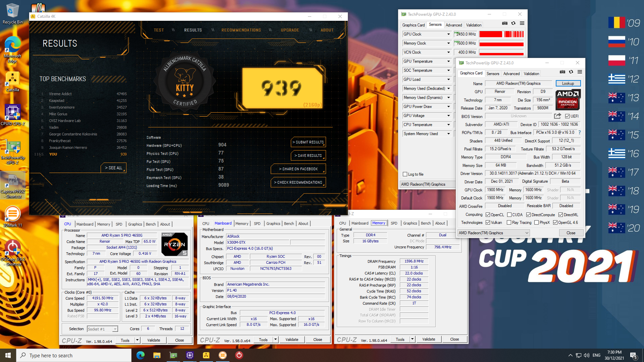
Task: Open Sensors tab in front GPU-Z window
Action: [493, 74]
